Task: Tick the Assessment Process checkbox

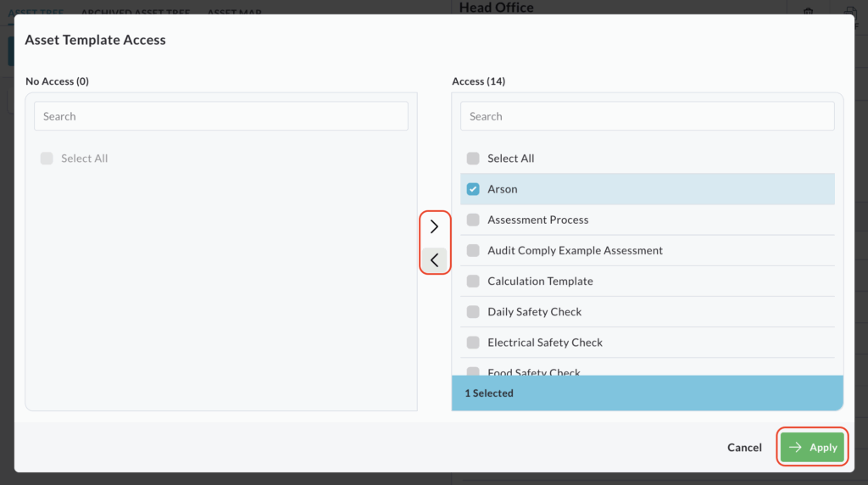Action: coord(473,220)
